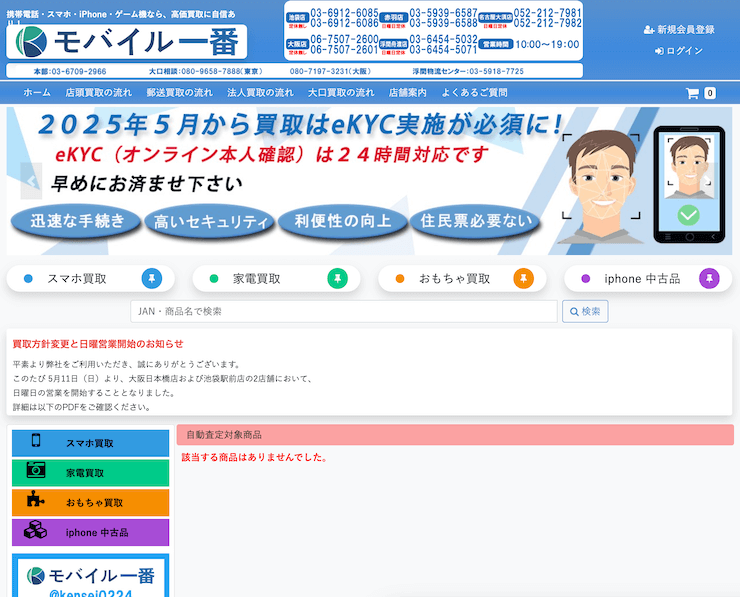Click the ログイン link
Viewport: 740px width, 597px height.
tap(679, 51)
